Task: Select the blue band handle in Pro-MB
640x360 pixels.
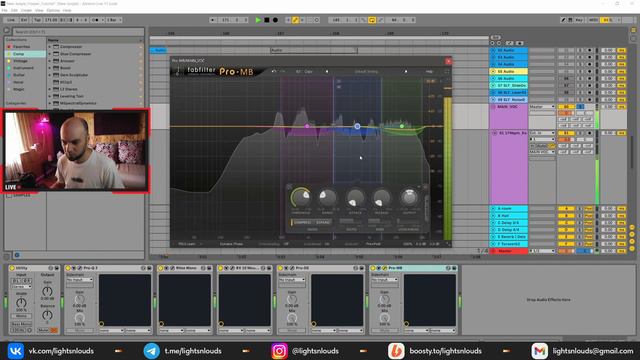Action: [x=357, y=126]
